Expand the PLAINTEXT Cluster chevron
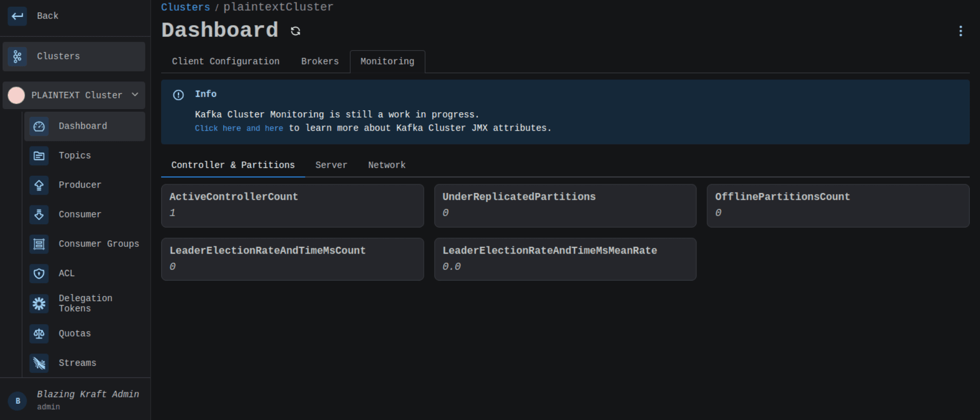 pos(135,95)
